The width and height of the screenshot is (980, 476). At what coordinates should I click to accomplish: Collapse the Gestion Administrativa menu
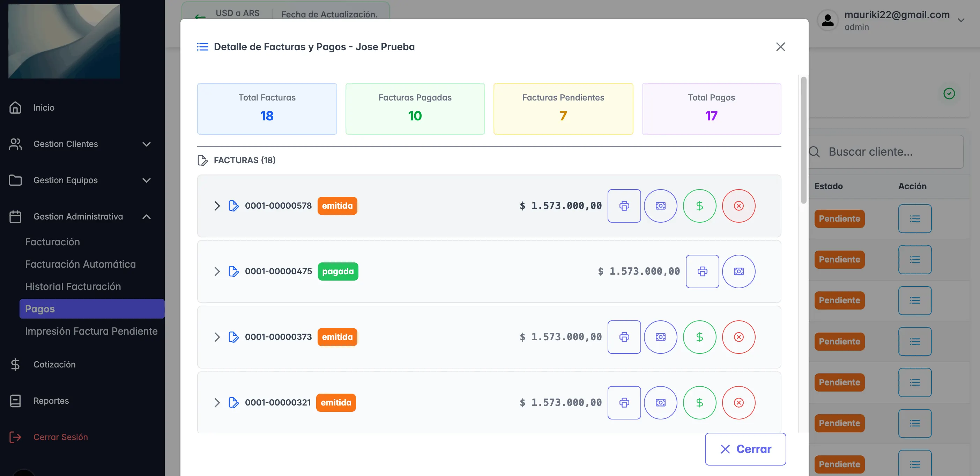(147, 216)
